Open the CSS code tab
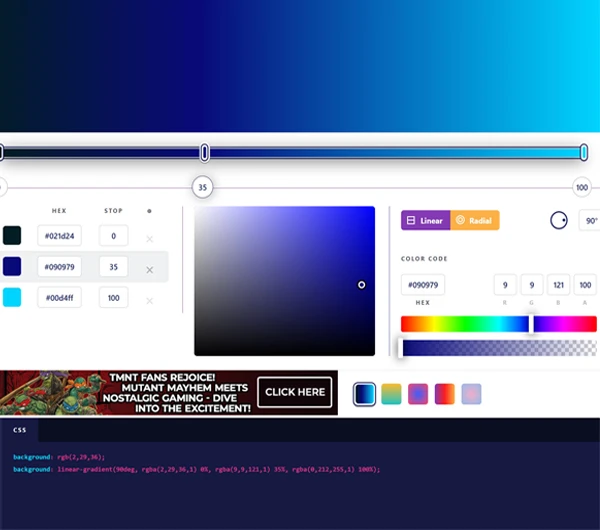 (x=20, y=430)
